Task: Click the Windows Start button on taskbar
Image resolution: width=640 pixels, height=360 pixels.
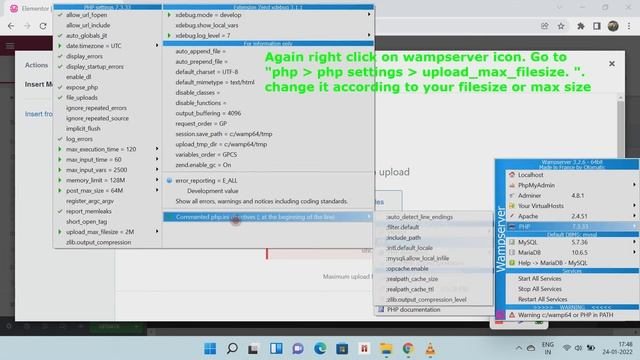Action: (210, 349)
